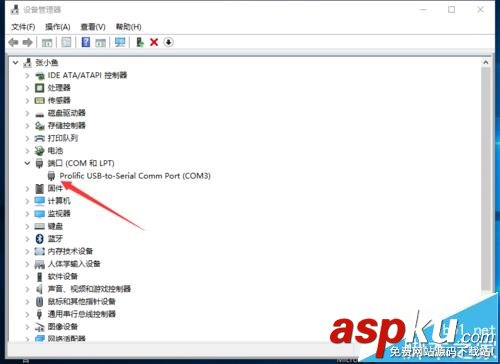Click the 图像设备 camera icon
This screenshot has height=364, width=500.
40,327
